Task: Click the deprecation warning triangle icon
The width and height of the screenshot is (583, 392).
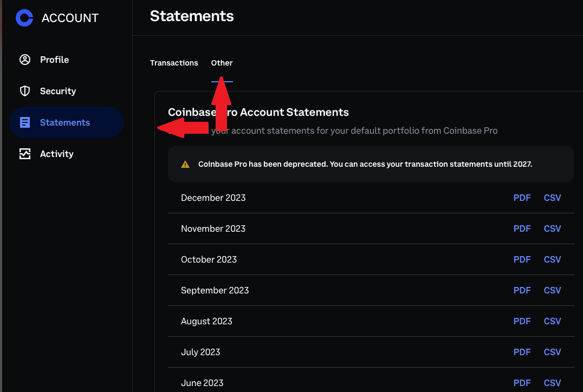Action: pyautogui.click(x=185, y=164)
